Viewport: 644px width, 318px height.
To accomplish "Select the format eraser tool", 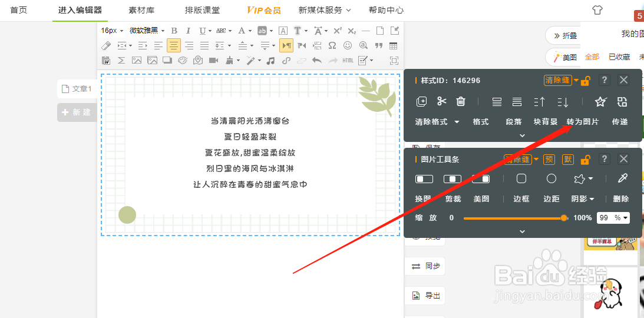I will pyautogui.click(x=106, y=45).
